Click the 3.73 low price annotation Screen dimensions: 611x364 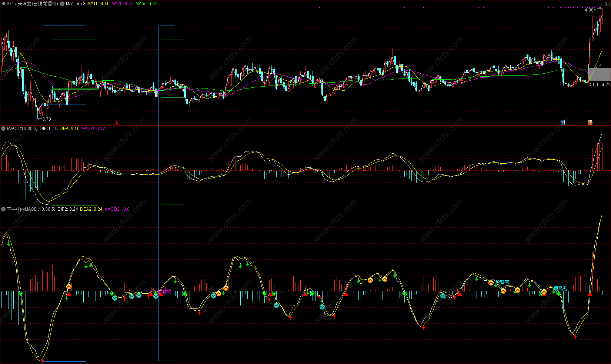point(47,119)
